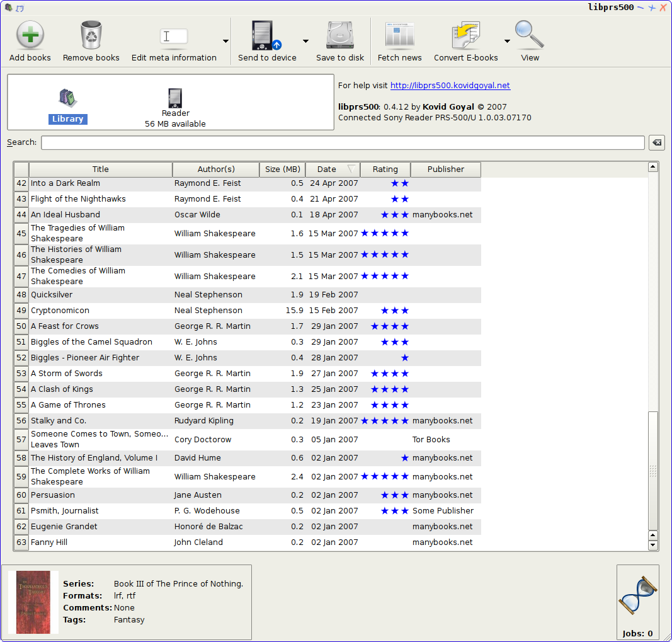
Task: Click the Remove books trash icon
Action: coord(91,35)
